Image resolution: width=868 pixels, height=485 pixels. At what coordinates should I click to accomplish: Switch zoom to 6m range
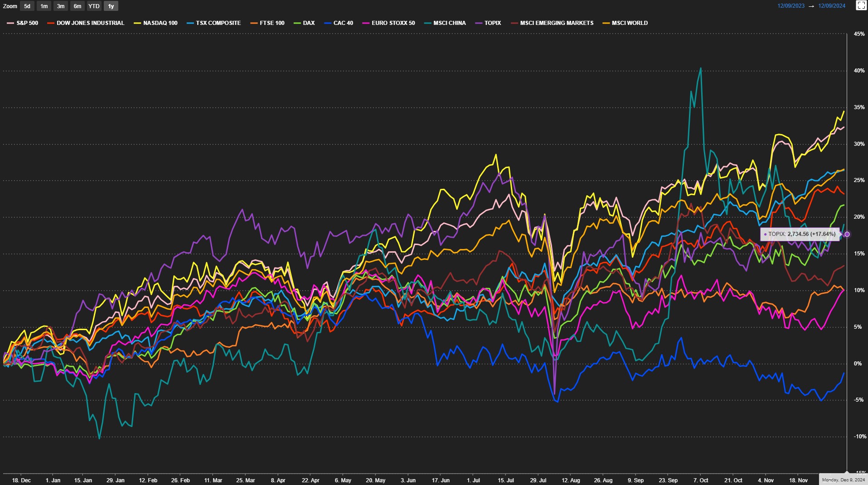click(78, 6)
